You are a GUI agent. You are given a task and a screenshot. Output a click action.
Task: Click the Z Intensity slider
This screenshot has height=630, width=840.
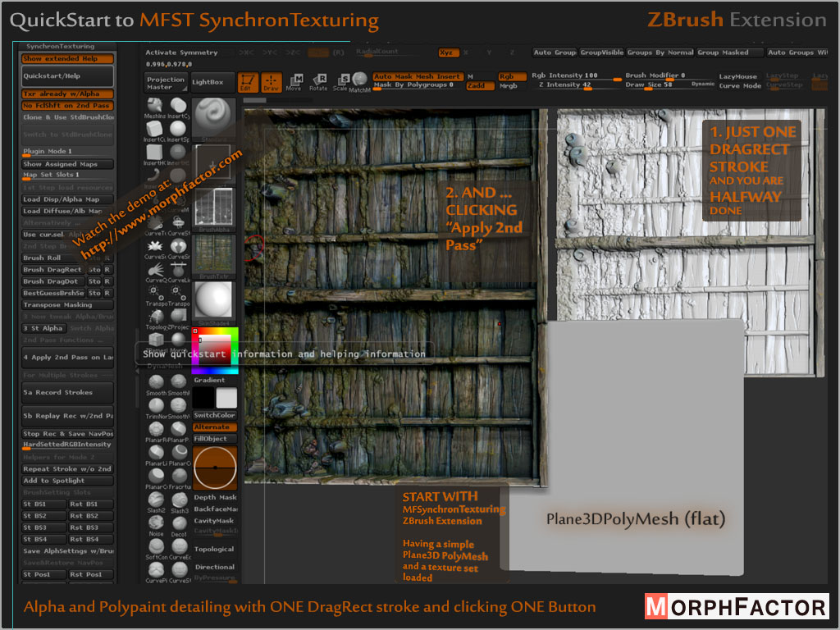pos(574,85)
